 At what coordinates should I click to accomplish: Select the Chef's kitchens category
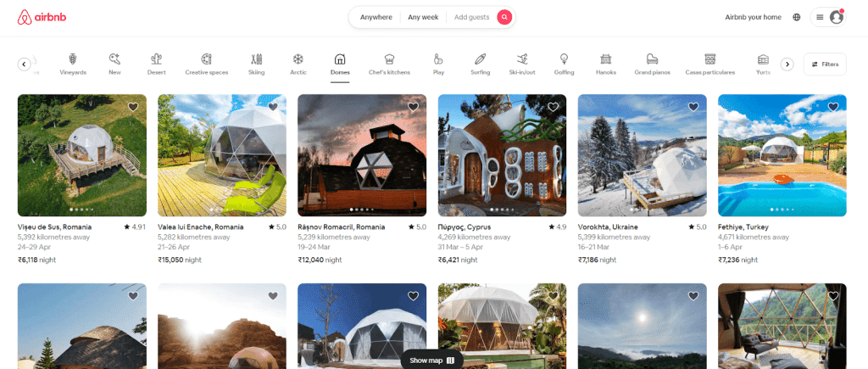pyautogui.click(x=389, y=64)
